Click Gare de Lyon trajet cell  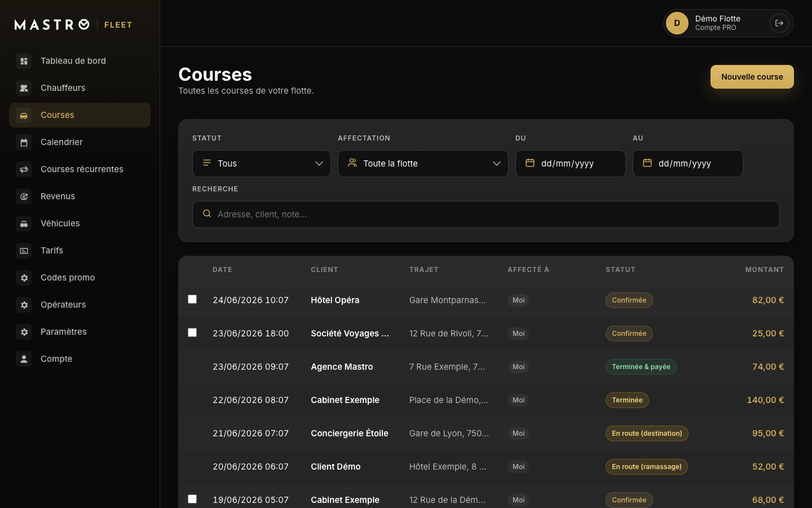(x=449, y=433)
